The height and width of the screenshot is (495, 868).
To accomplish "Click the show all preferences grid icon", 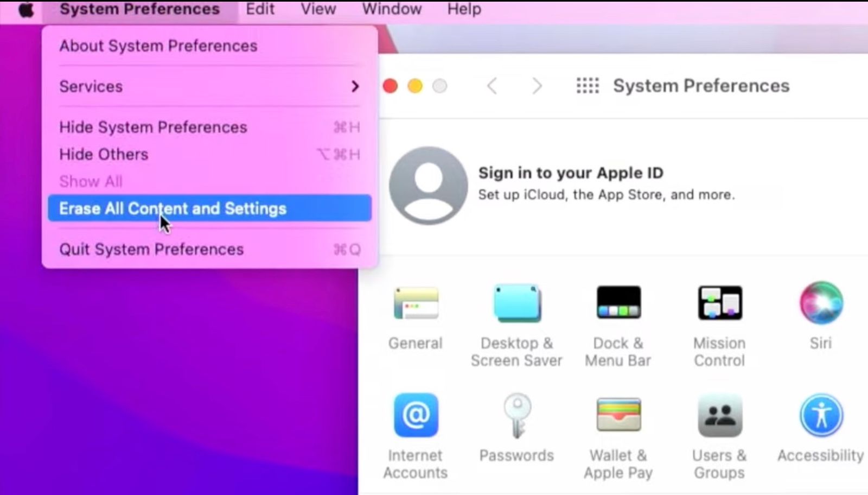I will (x=588, y=86).
